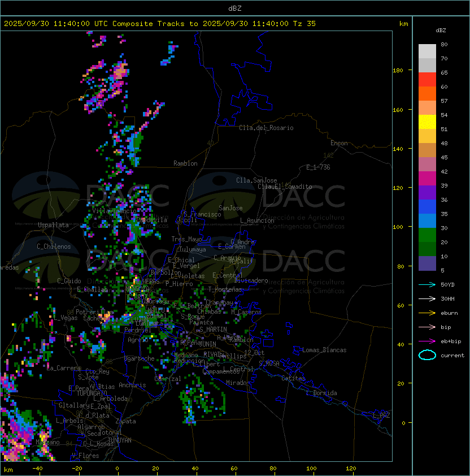Click the Encon place label
Image resolution: width=470 pixels, height=476 pixels.
pyautogui.click(x=339, y=143)
